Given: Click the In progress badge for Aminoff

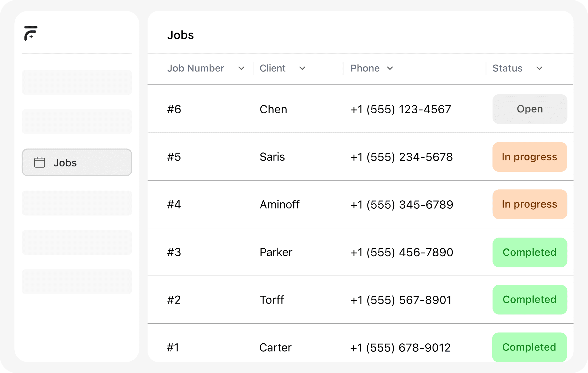Looking at the screenshot, I should pos(529,204).
